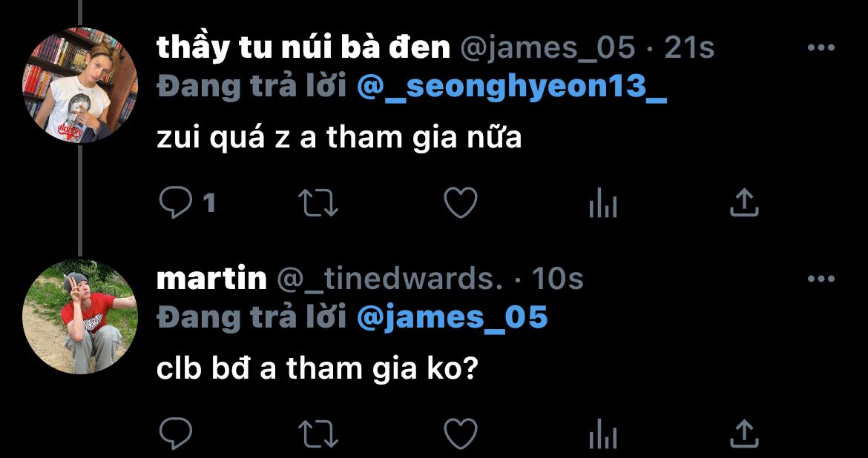Like martin's tweet
Viewport: 868px width, 458px height.
pos(461,433)
